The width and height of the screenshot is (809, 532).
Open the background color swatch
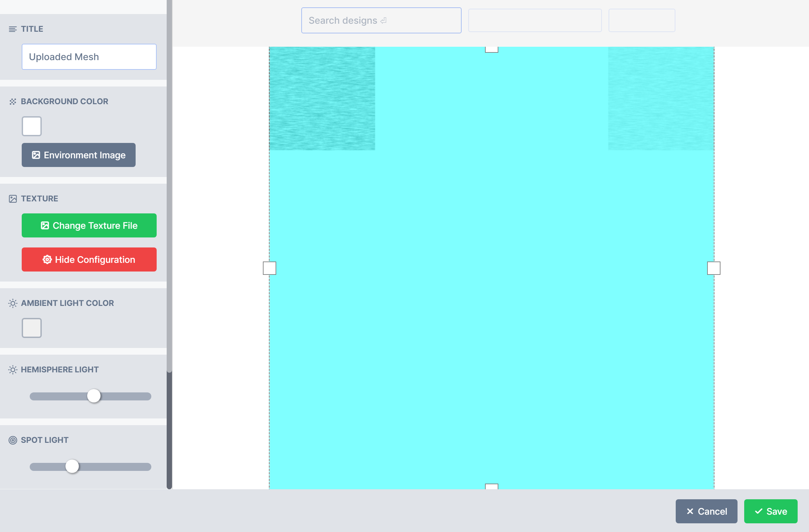tap(32, 126)
